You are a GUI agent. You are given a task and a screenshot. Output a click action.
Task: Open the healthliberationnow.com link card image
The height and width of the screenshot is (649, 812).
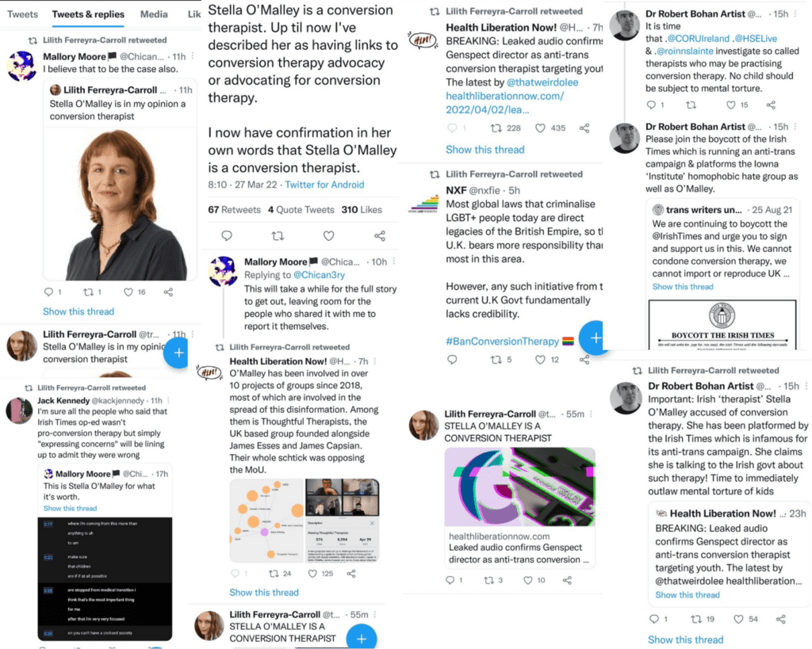point(519,487)
